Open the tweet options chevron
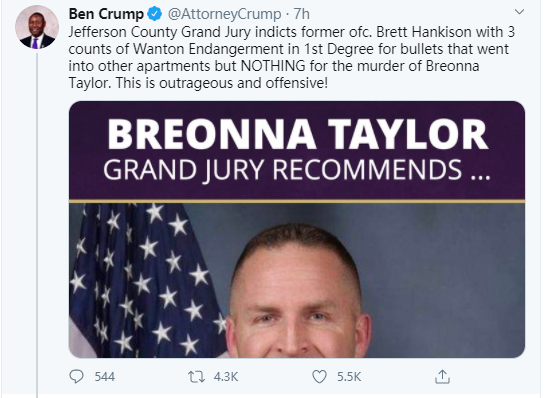Viewport: 546px width, 398px height. click(x=519, y=12)
